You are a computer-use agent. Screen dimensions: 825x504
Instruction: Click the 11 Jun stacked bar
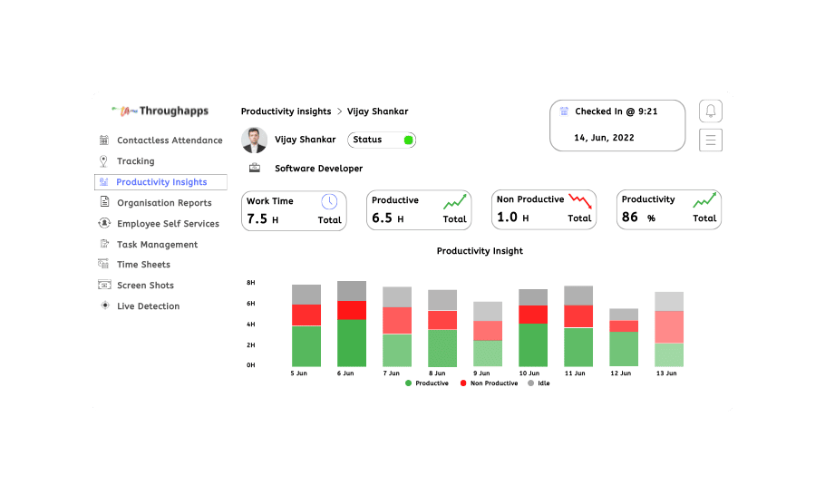[578, 325]
